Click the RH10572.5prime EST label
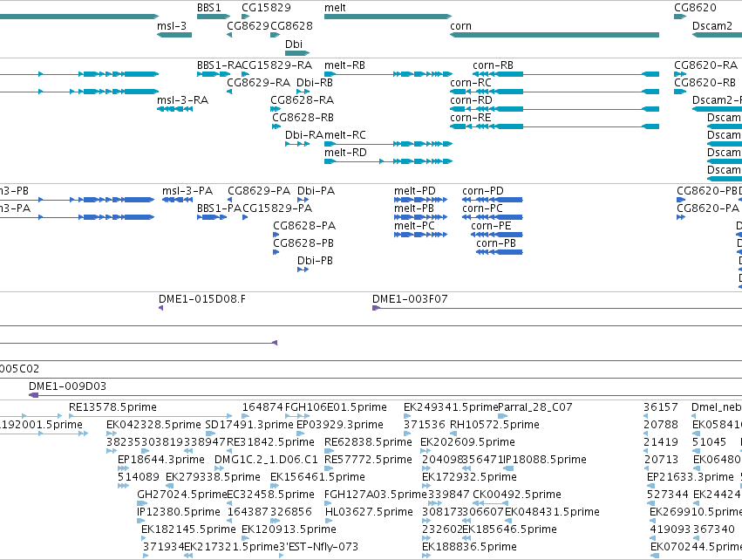This screenshot has height=560, width=742. point(494,425)
